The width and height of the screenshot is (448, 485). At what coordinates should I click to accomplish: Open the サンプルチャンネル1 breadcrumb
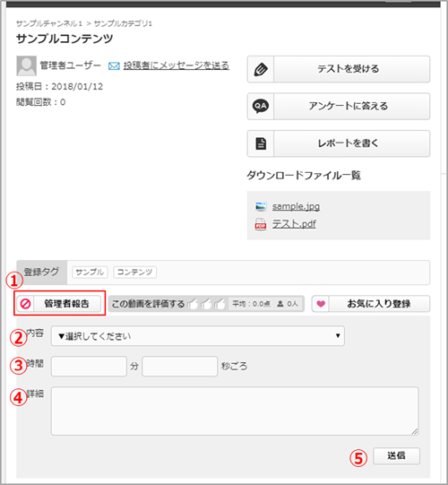(x=49, y=23)
